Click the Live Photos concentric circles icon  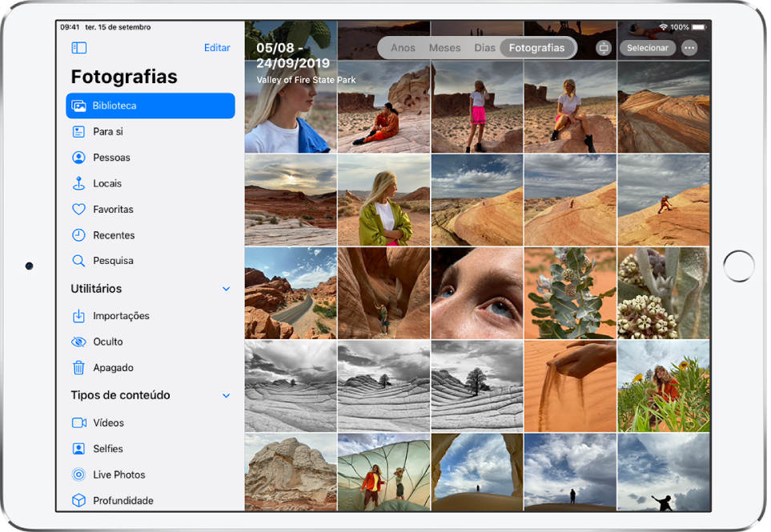click(78, 474)
